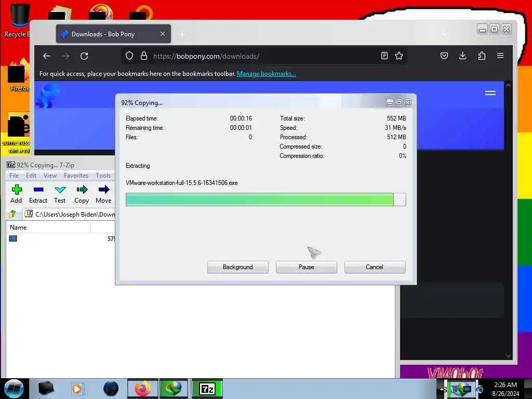Select the Downloads - Bob Pony tab
Viewport: 532px width, 399px height.
click(x=114, y=34)
